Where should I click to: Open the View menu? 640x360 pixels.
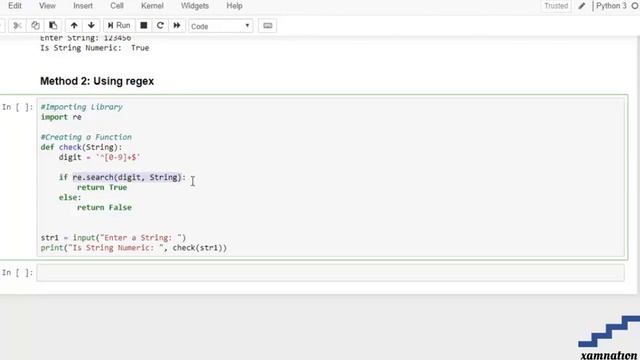[47, 6]
